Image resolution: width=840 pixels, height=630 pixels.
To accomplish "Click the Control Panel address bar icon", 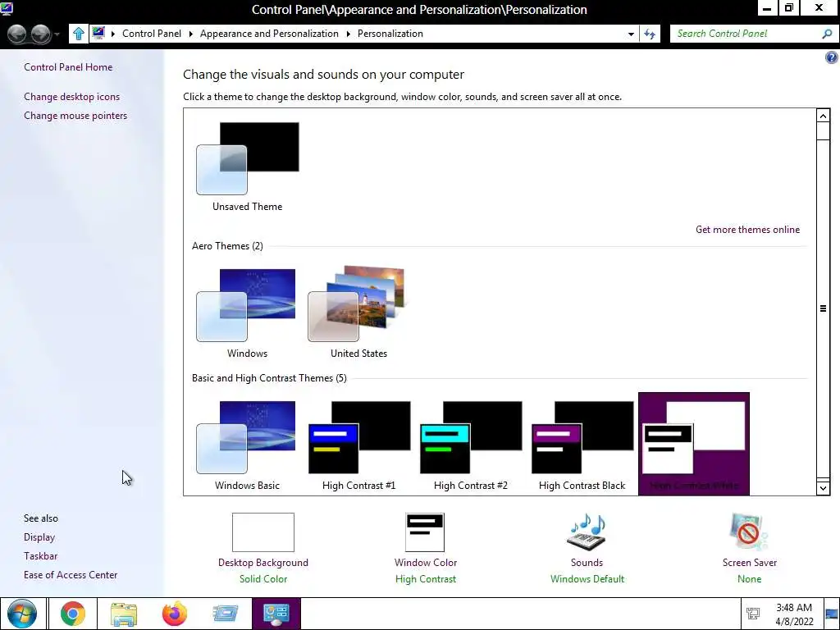I will point(98,33).
